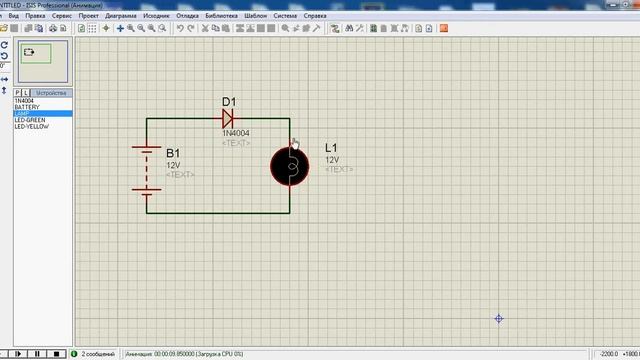The width and height of the screenshot is (640, 360).
Task: Copy selection to the clipboard
Action: click(x=215, y=28)
